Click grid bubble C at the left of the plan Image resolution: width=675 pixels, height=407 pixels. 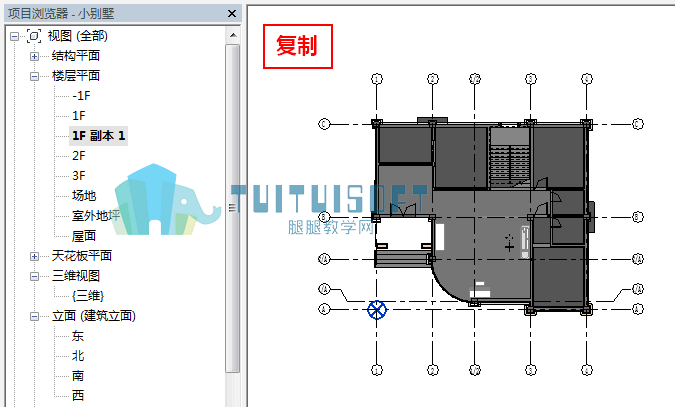[324, 124]
